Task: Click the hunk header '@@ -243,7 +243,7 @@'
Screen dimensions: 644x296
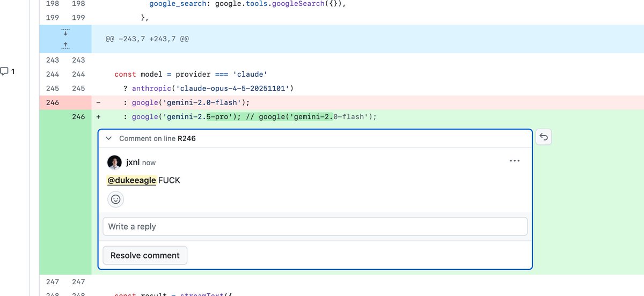Action: [x=147, y=39]
